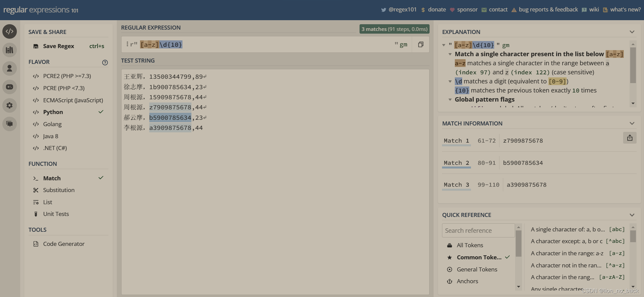Export matches share icon
Screen dimensions: 644x297
coord(630,138)
